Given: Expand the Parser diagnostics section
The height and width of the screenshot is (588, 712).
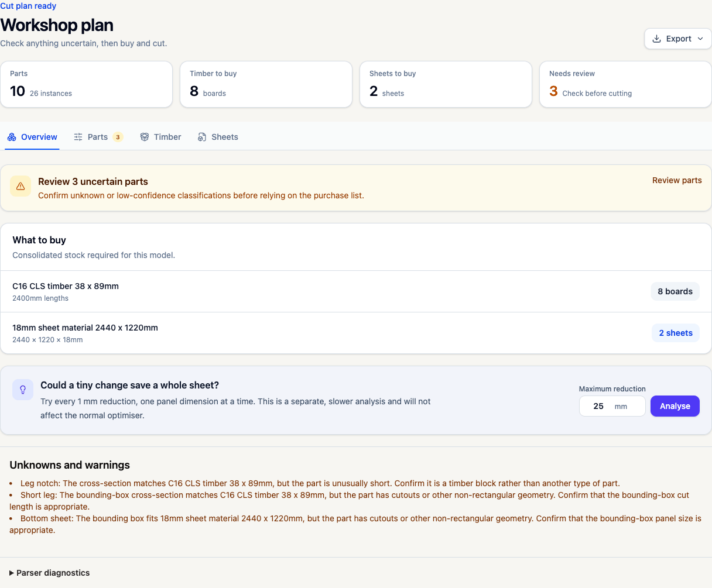Looking at the screenshot, I should click(50, 573).
